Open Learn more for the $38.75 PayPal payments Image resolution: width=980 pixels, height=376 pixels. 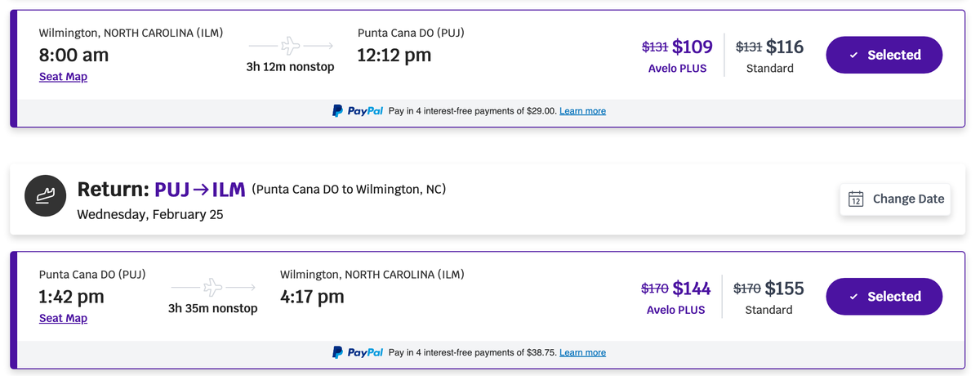582,353
